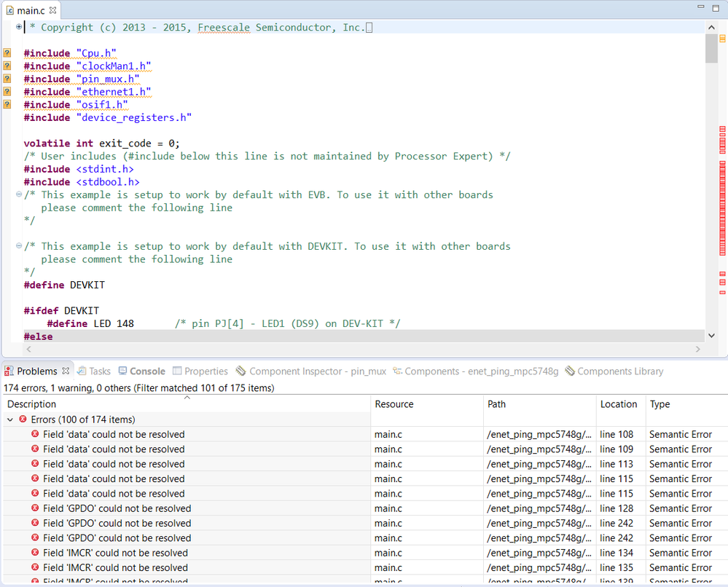Click the Components Library tab icon
Image resolution: width=728 pixels, height=587 pixels.
[570, 371]
